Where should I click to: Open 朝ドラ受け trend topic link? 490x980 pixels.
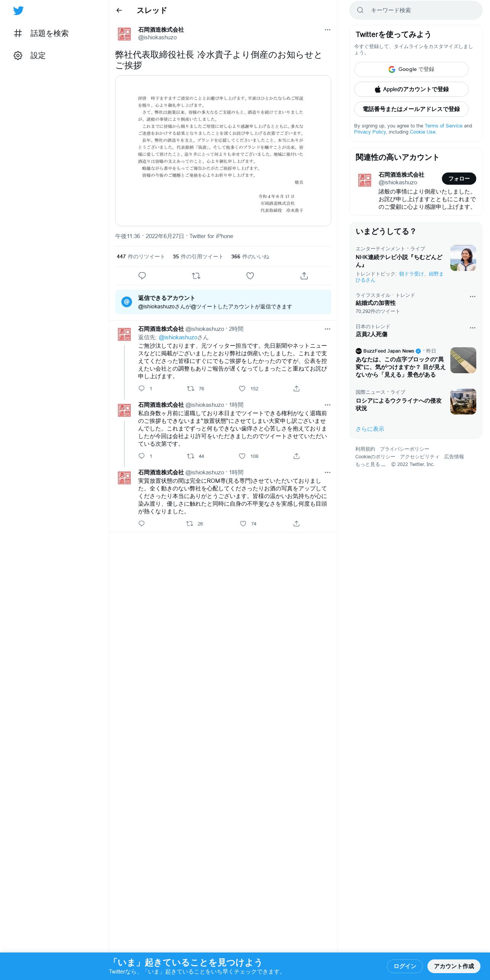click(412, 274)
